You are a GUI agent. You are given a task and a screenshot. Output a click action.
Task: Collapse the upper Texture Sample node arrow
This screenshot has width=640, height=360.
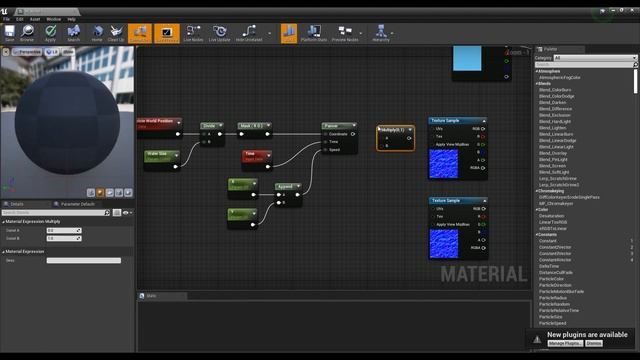coord(484,121)
